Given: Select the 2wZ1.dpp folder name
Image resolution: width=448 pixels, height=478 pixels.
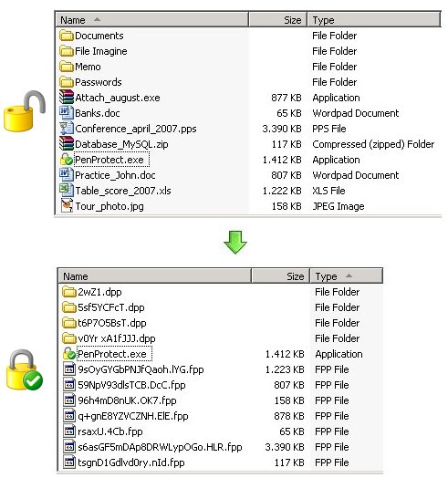Looking at the screenshot, I should coord(99,292).
